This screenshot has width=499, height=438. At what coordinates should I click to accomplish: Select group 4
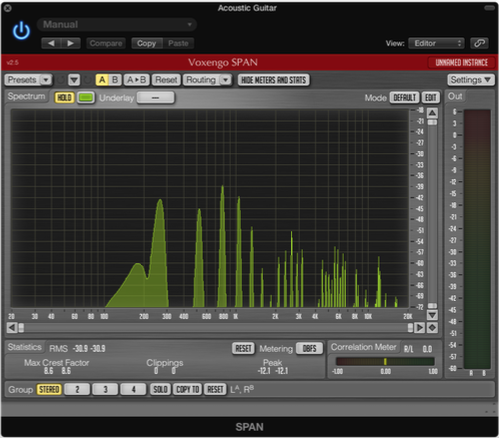(x=133, y=389)
